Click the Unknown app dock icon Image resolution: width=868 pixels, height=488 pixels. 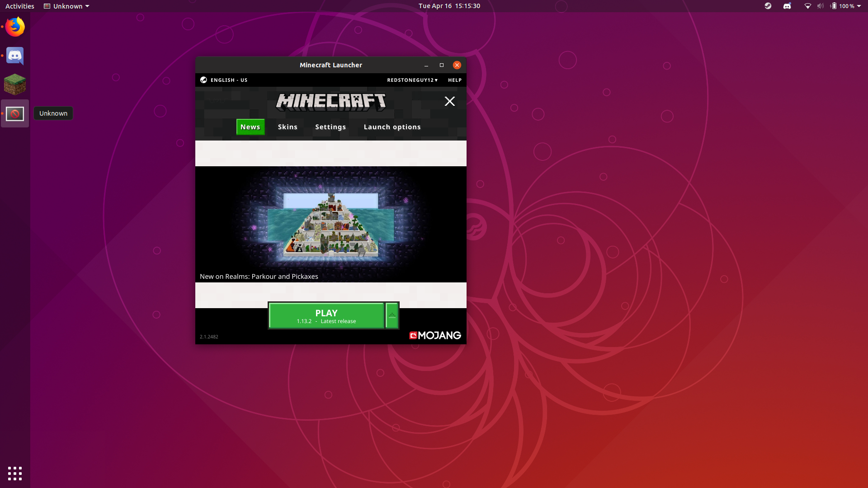[15, 113]
